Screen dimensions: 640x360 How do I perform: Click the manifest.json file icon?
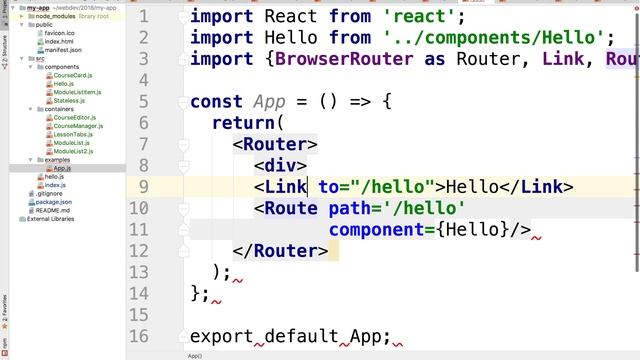click(40, 50)
